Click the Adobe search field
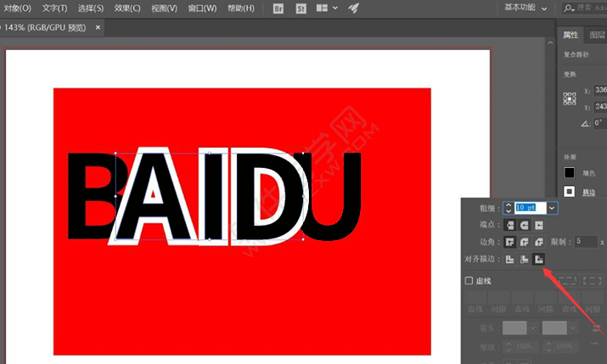Image resolution: width=607 pixels, height=364 pixels. click(585, 8)
